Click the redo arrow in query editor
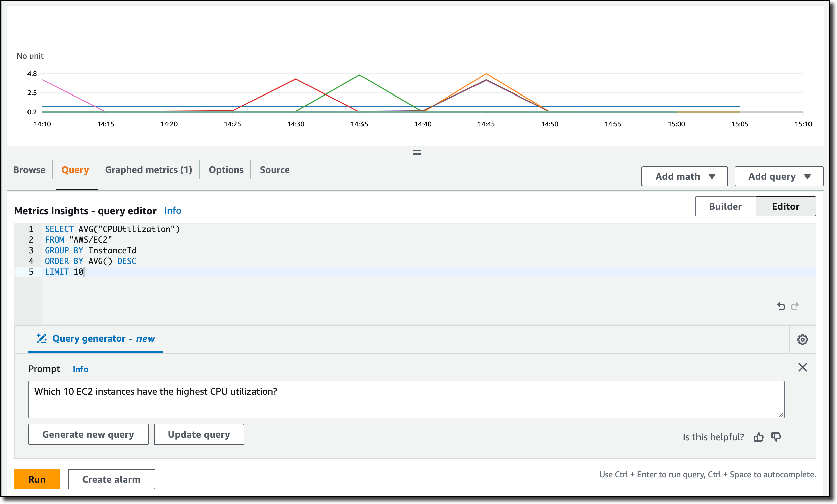The height and width of the screenshot is (504, 837). pos(794,306)
